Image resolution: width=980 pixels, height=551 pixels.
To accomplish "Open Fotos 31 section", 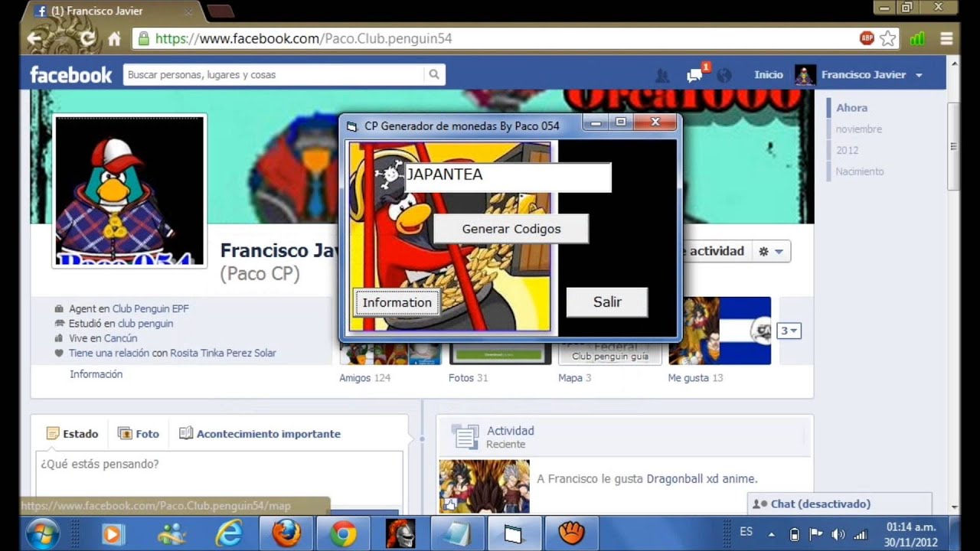I will [468, 378].
